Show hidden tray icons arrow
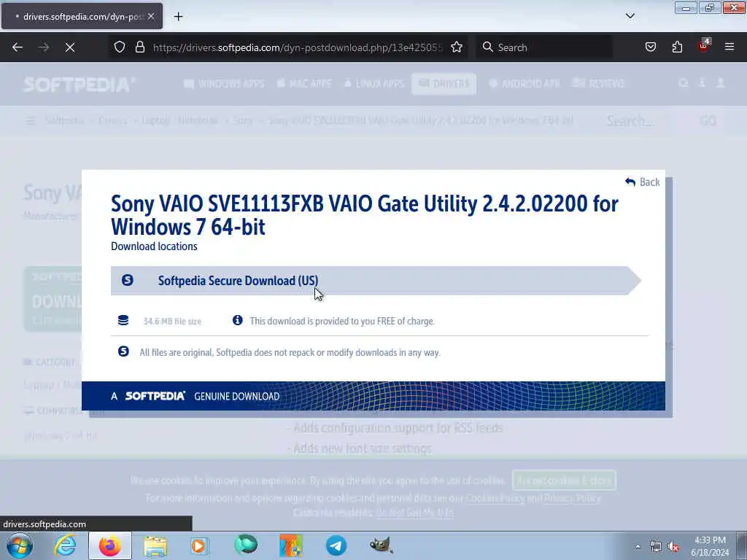 point(638,547)
